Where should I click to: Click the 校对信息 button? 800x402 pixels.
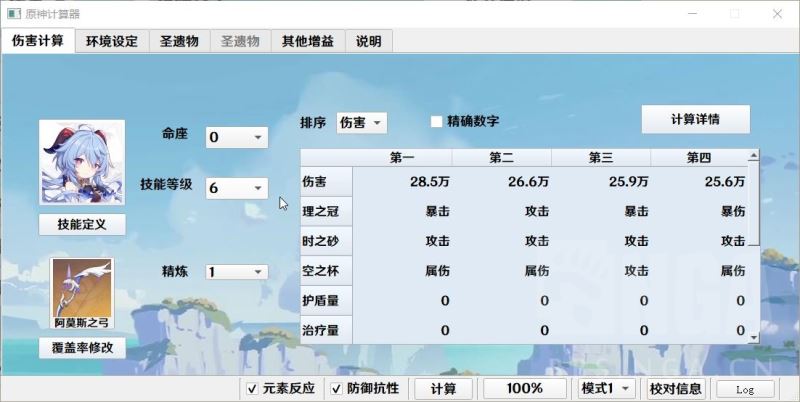[x=677, y=389]
